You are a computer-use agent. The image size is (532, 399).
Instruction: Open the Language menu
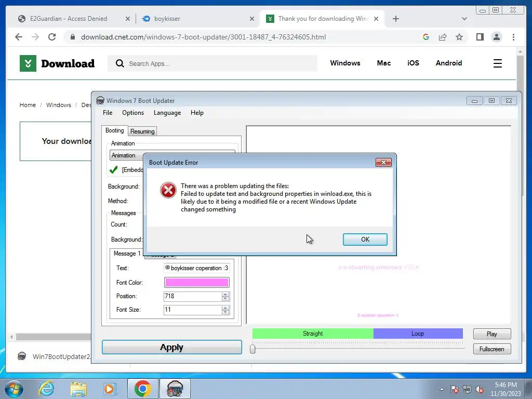point(167,113)
